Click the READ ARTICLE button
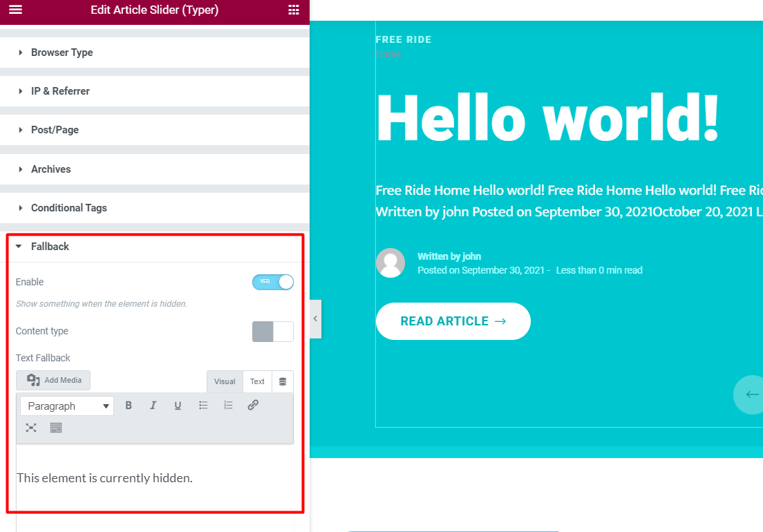The height and width of the screenshot is (532, 763). tap(453, 321)
